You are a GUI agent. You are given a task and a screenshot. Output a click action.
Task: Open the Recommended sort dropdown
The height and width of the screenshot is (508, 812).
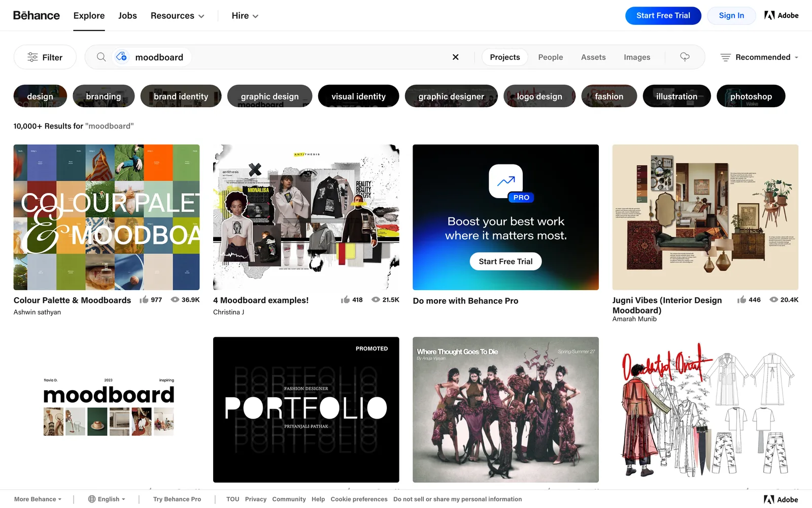(x=760, y=57)
